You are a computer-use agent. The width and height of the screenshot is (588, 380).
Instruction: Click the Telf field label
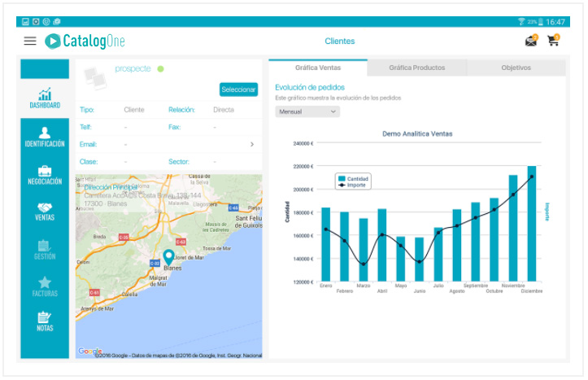[x=85, y=127]
